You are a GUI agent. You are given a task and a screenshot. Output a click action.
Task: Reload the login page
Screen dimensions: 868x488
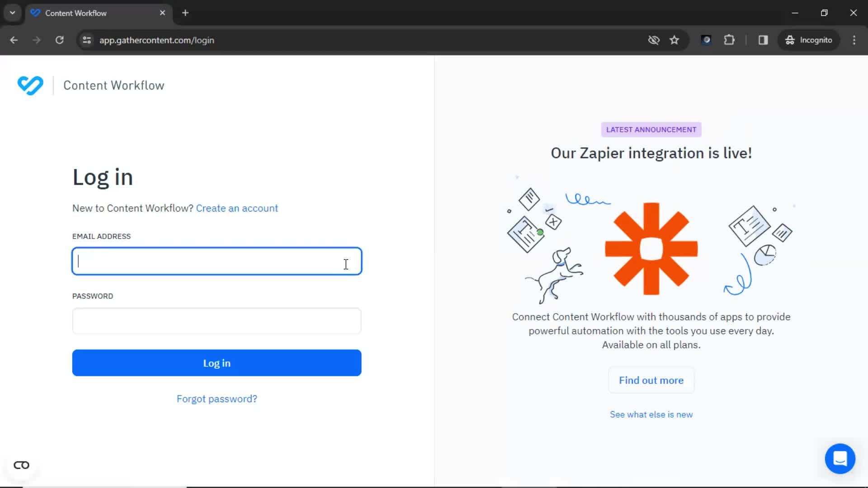click(59, 40)
